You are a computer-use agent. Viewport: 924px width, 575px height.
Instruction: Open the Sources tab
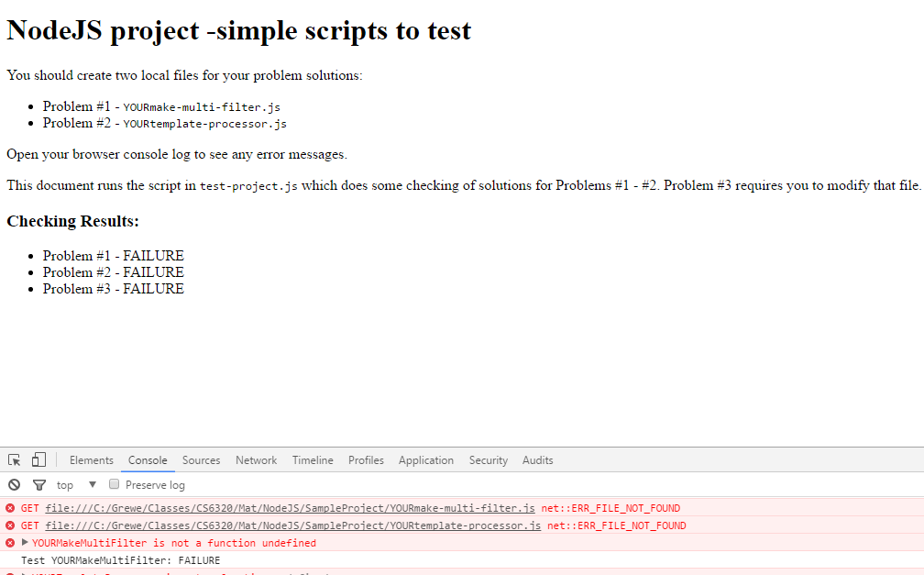[201, 460]
